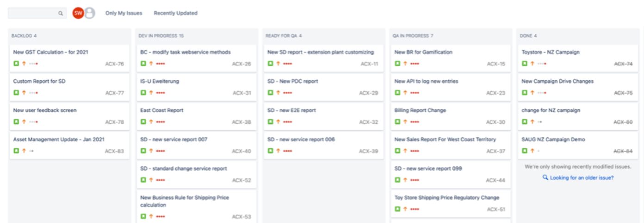Click priority arrow on New Campaign Drive Changes
This screenshot has width=644, height=223.
pos(533,93)
